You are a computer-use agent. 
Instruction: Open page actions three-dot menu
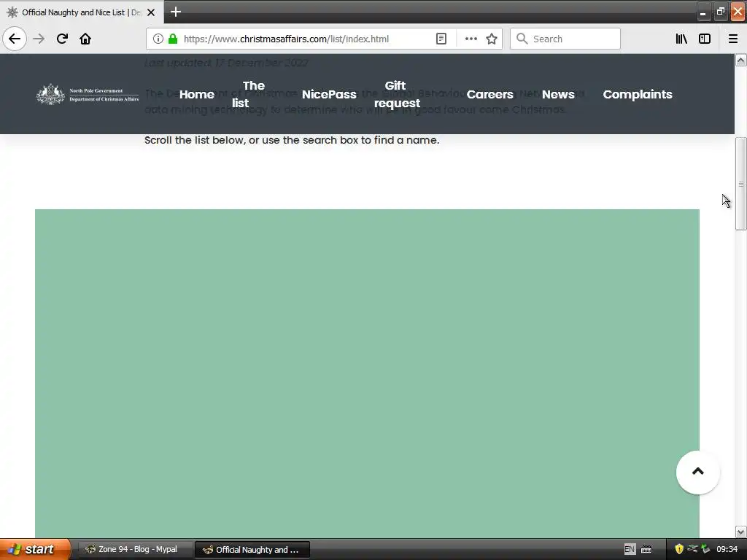coord(471,39)
